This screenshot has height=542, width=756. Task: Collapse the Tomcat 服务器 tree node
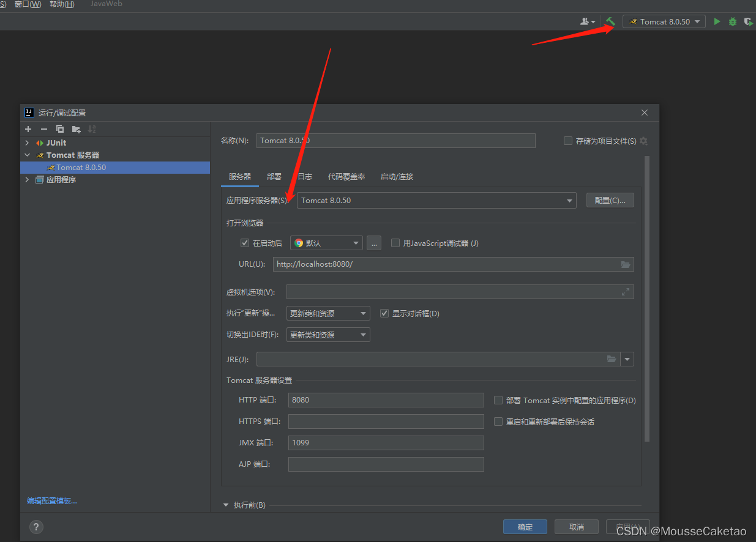27,155
